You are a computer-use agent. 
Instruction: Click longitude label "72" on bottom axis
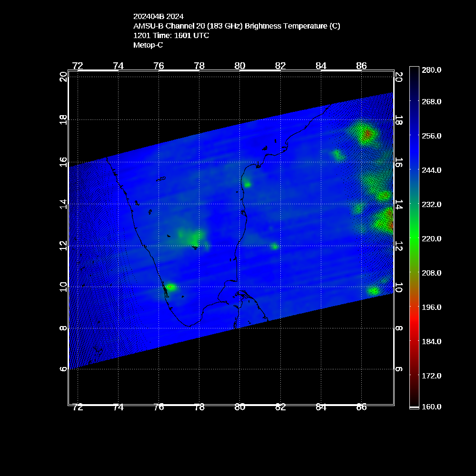point(78,407)
